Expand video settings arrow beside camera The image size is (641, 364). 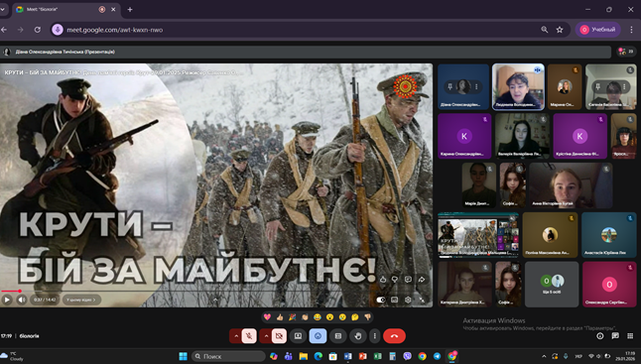point(266,336)
